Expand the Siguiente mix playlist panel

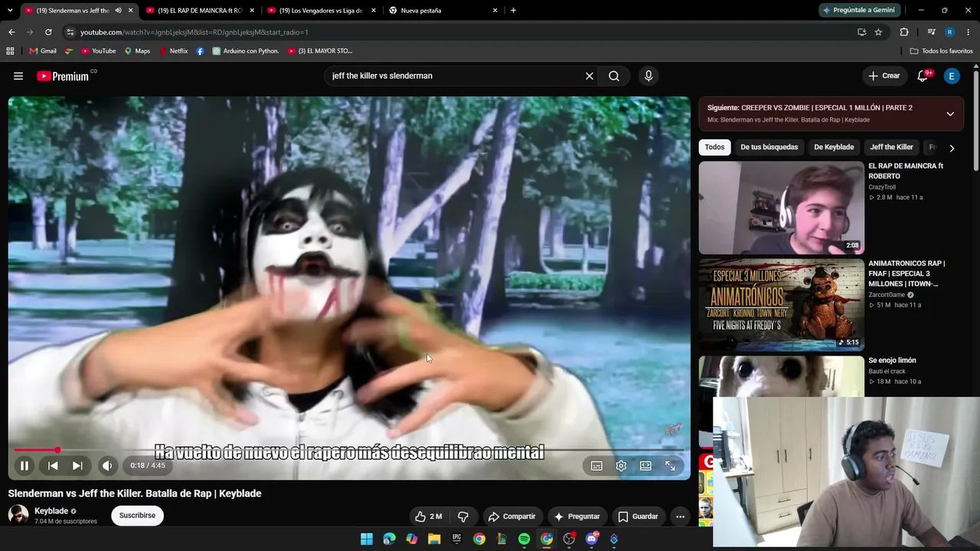coord(950,114)
